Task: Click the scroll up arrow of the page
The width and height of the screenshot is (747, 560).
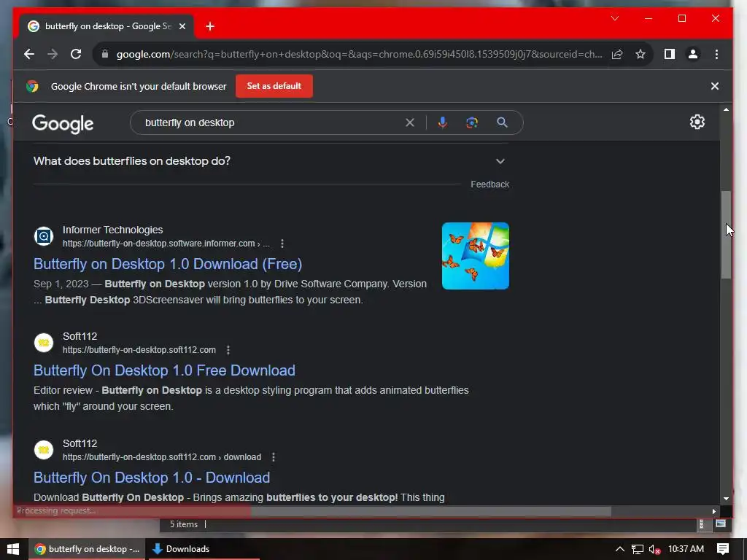Action: (726, 110)
